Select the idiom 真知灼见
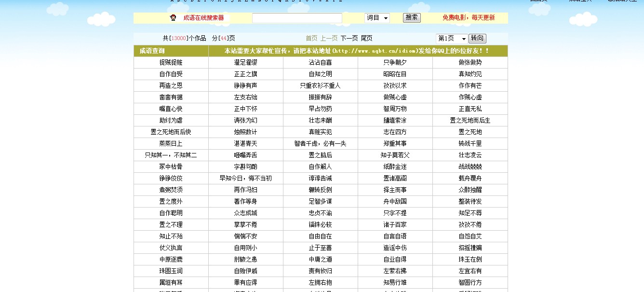The height and width of the screenshot is (292, 644). [x=470, y=74]
